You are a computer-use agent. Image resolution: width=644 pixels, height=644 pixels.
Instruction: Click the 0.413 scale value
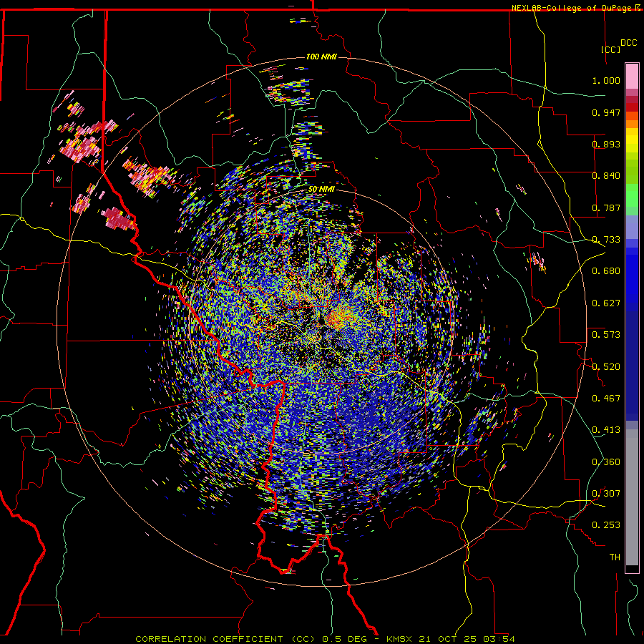coord(606,430)
